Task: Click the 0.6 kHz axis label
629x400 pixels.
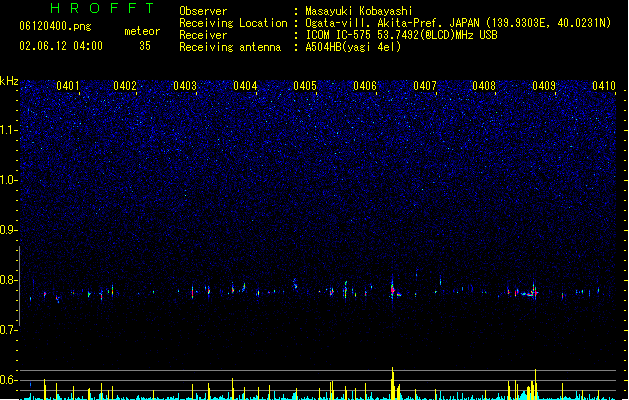Action: (x=9, y=380)
